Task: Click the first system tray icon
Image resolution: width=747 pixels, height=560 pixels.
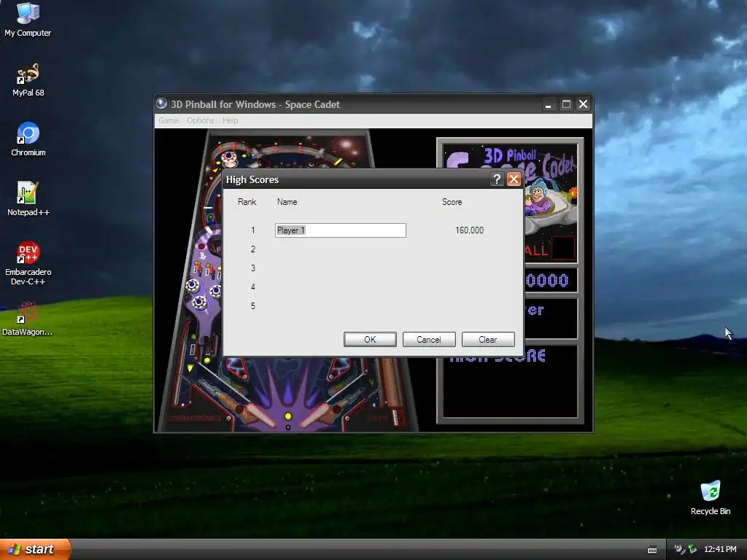Action: click(679, 549)
